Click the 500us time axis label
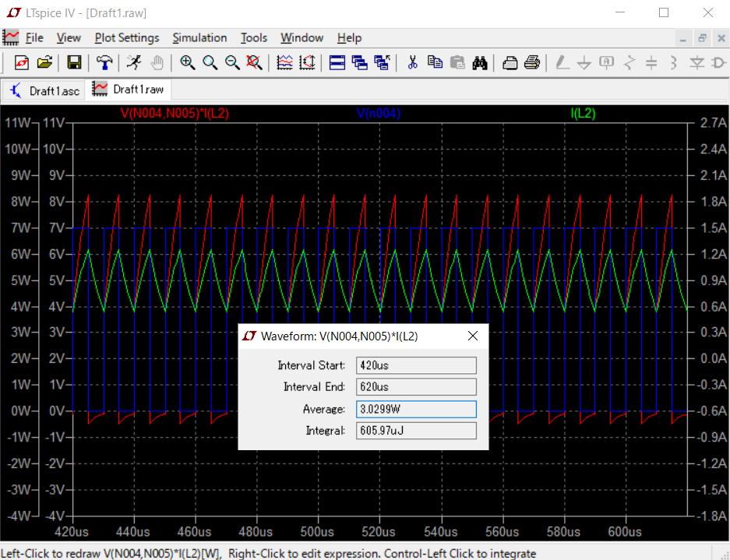 pyautogui.click(x=318, y=532)
